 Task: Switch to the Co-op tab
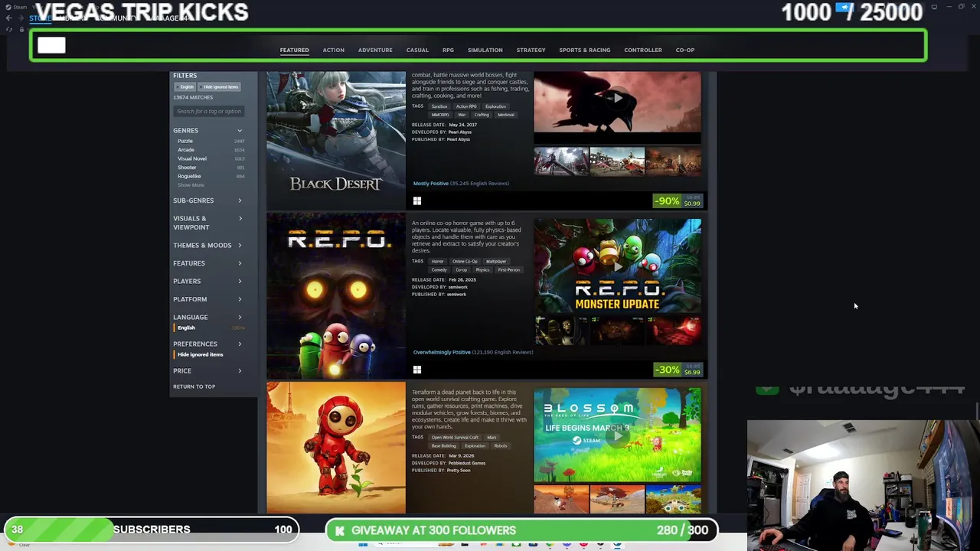(x=685, y=51)
